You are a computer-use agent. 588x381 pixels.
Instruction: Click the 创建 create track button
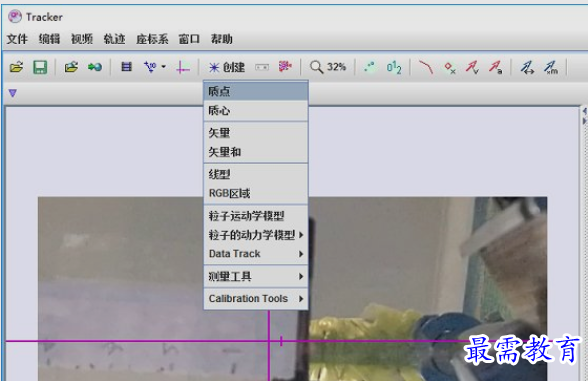(x=227, y=67)
